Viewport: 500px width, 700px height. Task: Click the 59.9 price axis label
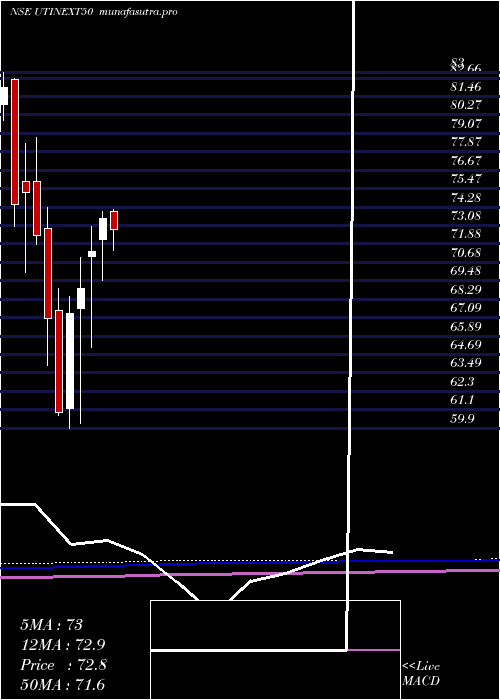(x=462, y=419)
